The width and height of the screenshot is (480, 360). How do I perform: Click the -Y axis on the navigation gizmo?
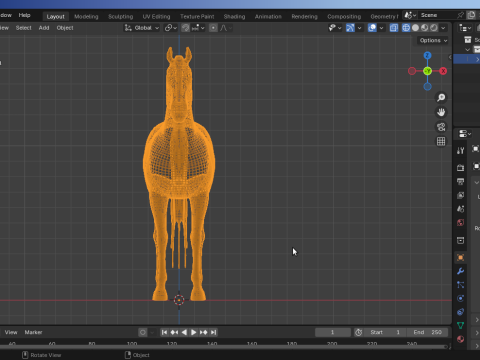point(427,71)
